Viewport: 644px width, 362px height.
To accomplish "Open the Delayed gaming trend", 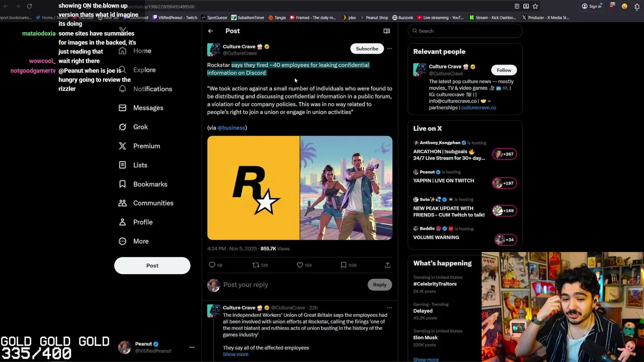I will click(423, 311).
